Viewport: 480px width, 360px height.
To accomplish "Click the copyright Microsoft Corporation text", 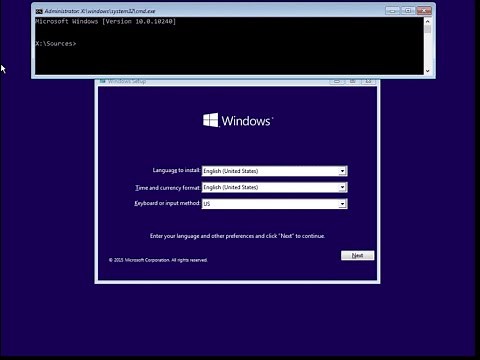I will 158,260.
